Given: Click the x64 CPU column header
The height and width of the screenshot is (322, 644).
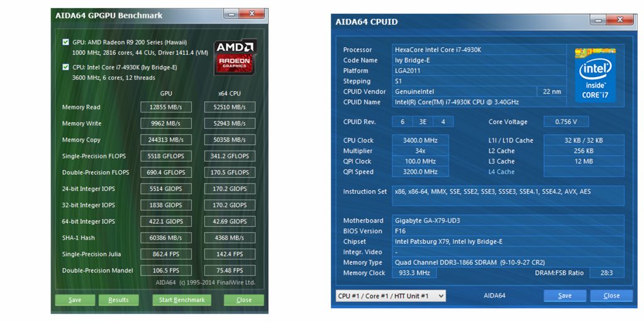Looking at the screenshot, I should (229, 94).
